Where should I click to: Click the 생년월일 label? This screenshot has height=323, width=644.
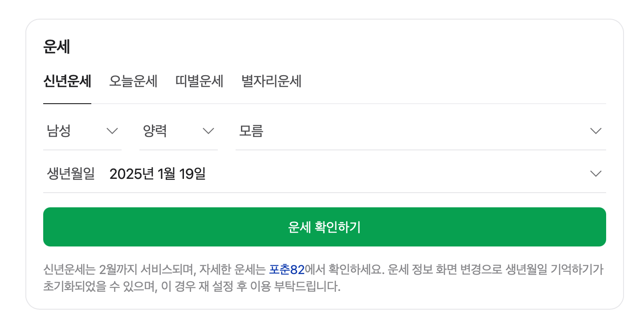(70, 174)
